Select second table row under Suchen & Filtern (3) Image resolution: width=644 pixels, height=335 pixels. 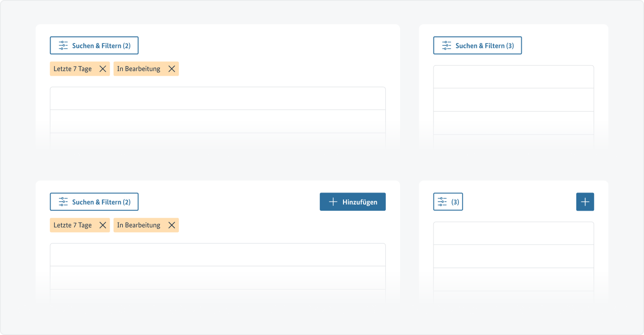point(514,100)
